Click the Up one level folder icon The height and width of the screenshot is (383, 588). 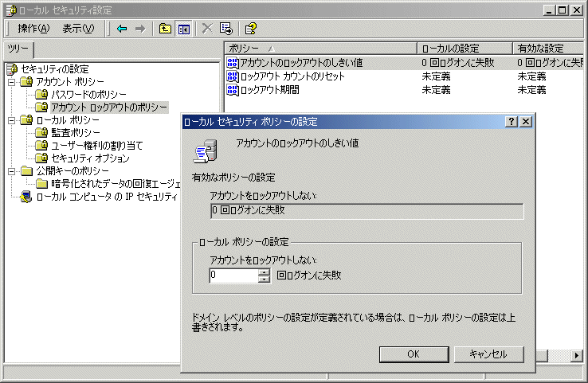coord(165,29)
